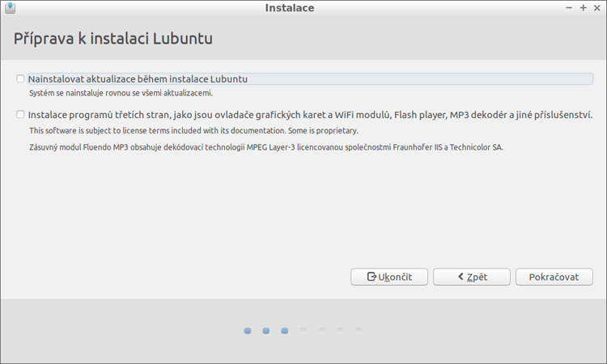Enable third-party software installation checkbox
607x364 pixels.
coord(20,115)
